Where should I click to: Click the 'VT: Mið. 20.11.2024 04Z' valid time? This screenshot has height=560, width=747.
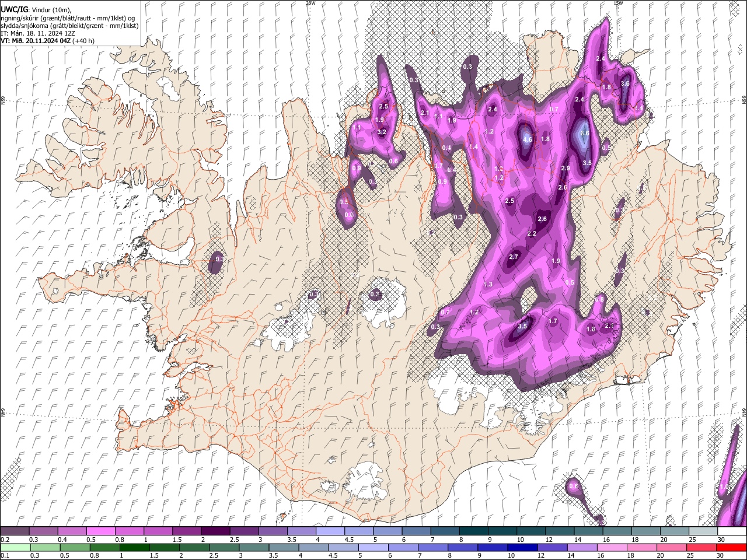[36, 41]
